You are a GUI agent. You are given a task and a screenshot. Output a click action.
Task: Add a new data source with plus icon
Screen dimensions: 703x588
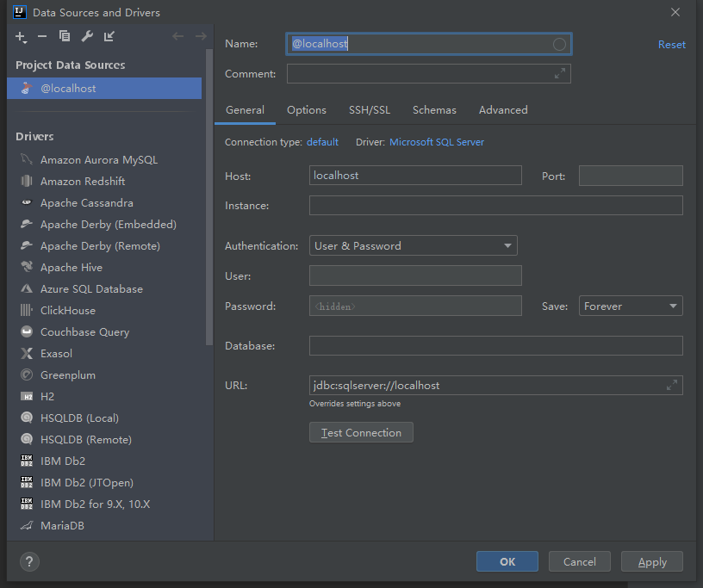point(21,37)
